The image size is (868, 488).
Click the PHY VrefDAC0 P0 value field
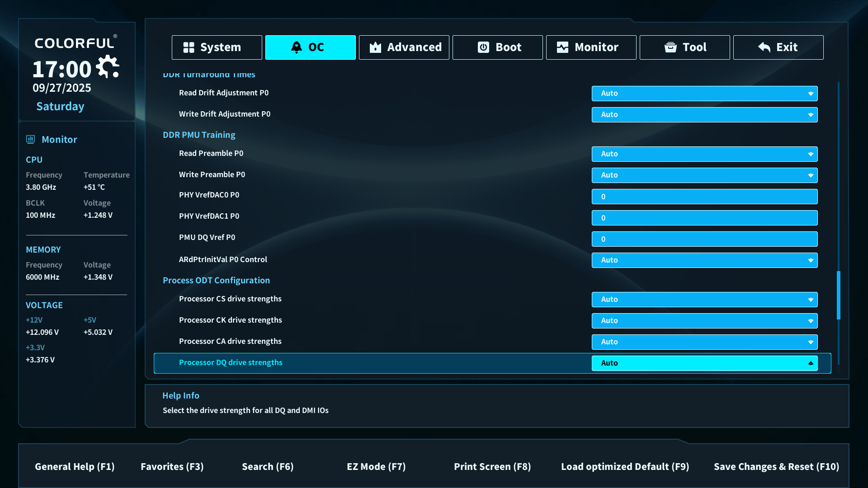click(x=704, y=197)
